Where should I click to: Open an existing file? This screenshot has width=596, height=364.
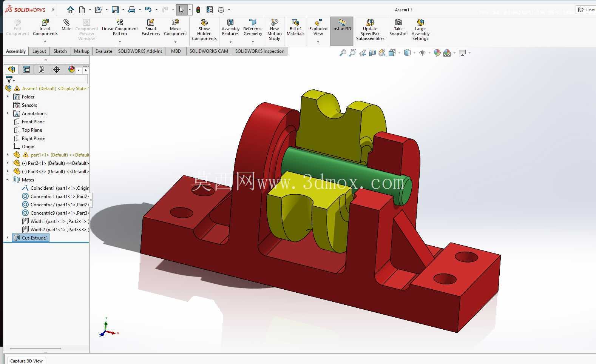98,10
